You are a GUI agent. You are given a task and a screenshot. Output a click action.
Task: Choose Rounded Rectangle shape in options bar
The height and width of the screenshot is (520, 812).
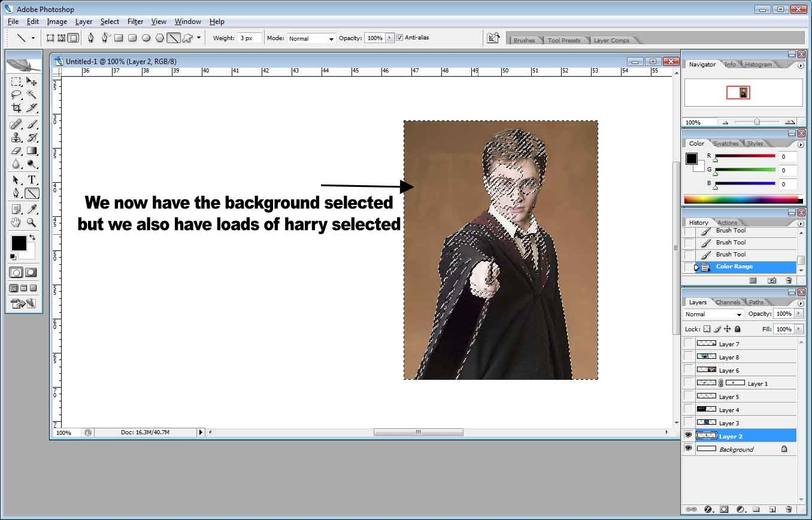132,38
